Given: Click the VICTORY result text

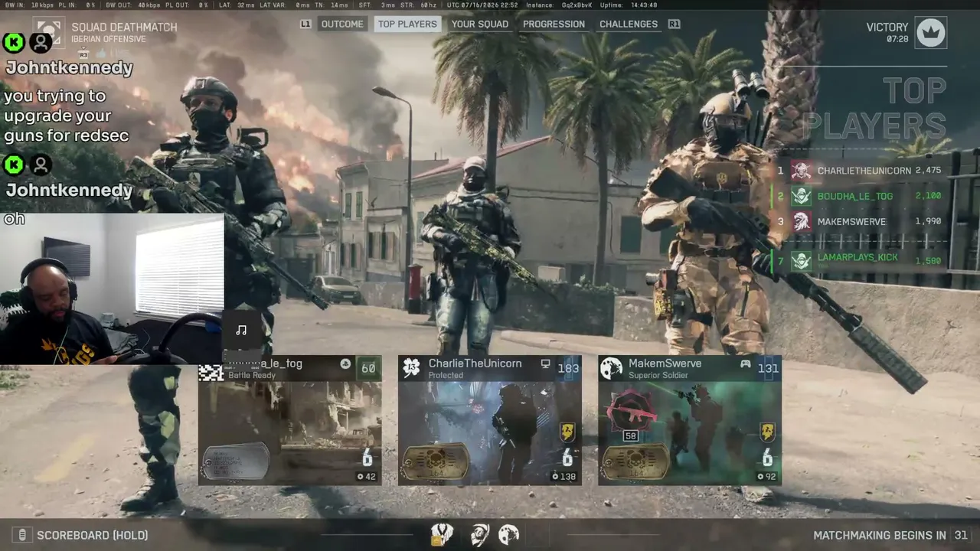Looking at the screenshot, I should [x=887, y=27].
